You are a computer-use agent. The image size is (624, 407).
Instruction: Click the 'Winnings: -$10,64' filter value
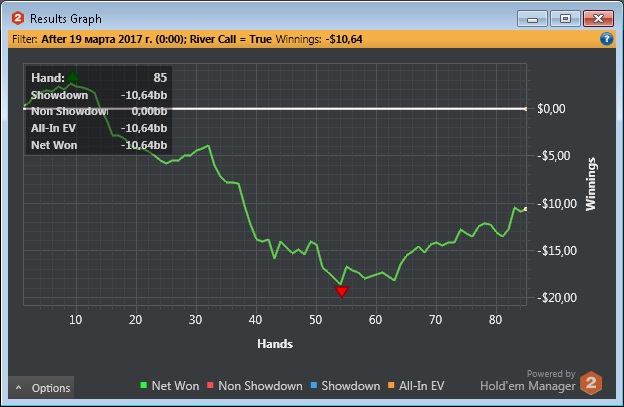(319, 39)
